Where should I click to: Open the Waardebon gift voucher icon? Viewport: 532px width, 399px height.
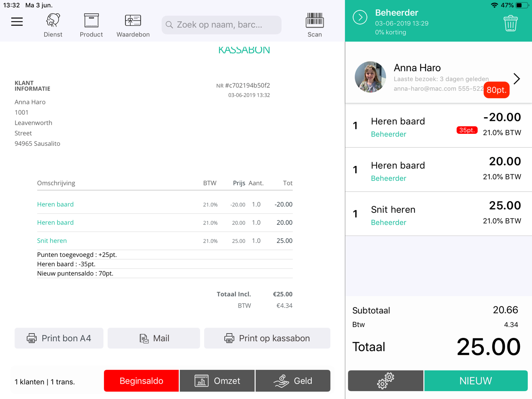(x=133, y=25)
